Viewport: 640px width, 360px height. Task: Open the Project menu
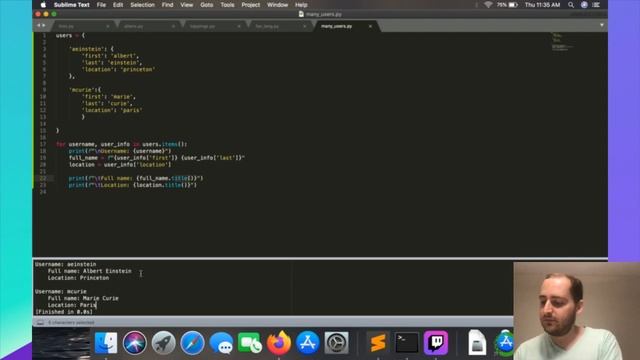pyautogui.click(x=251, y=5)
